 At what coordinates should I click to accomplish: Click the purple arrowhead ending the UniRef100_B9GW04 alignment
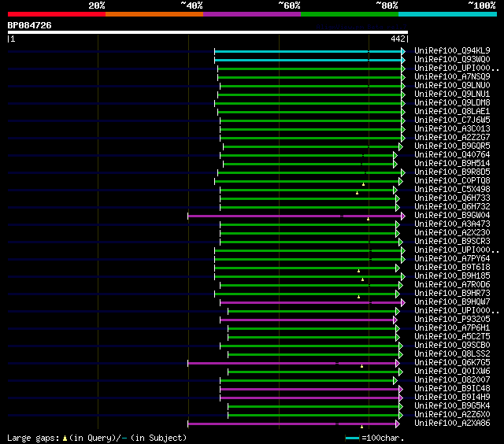tap(403, 216)
